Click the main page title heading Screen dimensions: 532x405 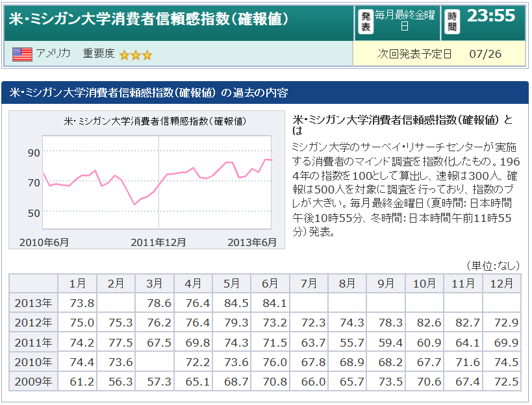(x=149, y=19)
